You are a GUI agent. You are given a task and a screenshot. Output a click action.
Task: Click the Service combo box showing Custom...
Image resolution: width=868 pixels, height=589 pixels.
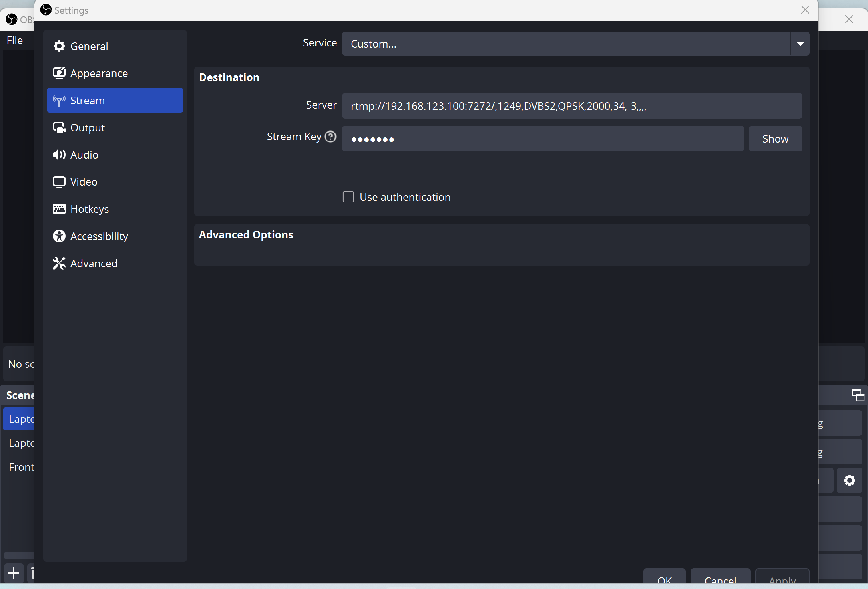(x=576, y=44)
